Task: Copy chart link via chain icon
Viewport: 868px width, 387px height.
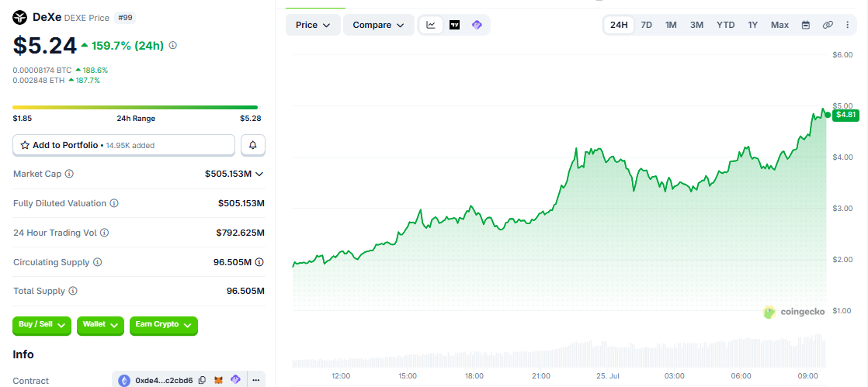Action: [x=828, y=25]
